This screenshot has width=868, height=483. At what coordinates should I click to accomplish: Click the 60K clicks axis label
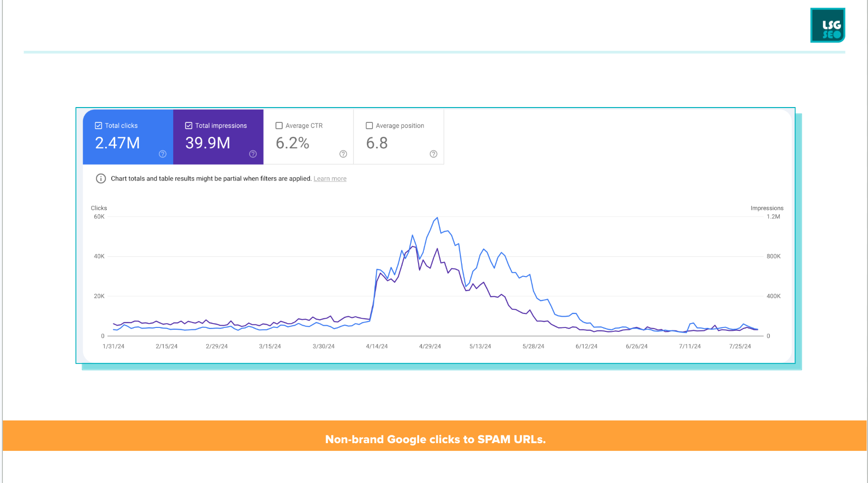click(x=99, y=217)
